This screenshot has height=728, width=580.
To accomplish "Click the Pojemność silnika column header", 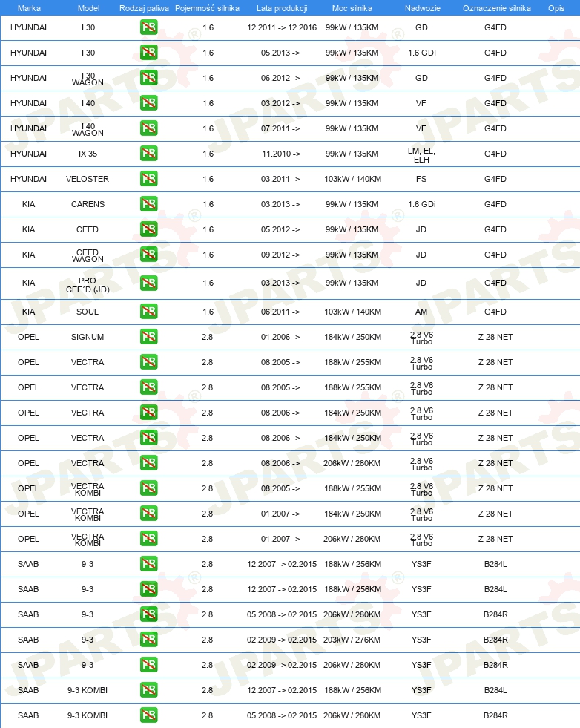I will [208, 8].
